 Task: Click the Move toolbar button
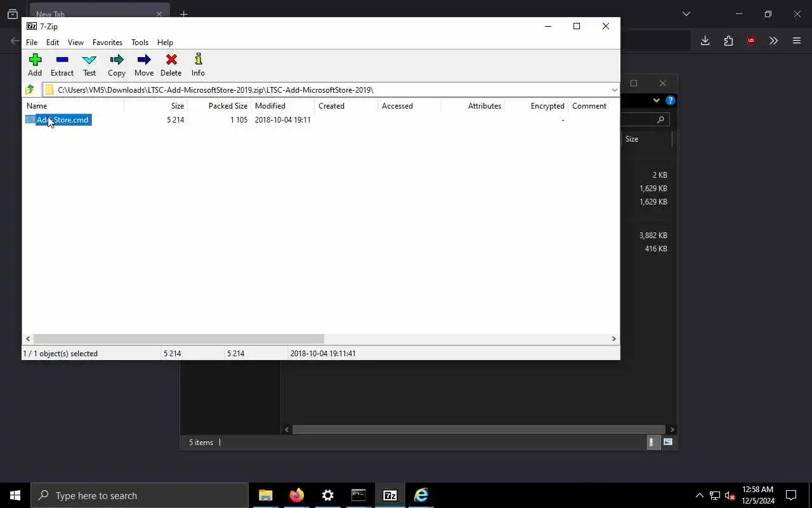click(x=144, y=65)
